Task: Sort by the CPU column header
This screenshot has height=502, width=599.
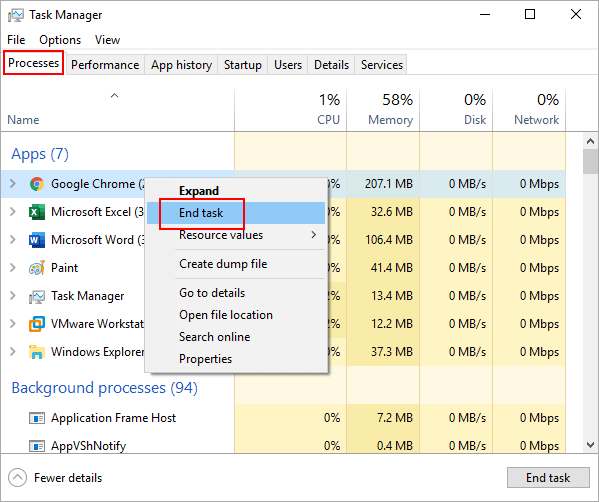Action: coord(290,111)
